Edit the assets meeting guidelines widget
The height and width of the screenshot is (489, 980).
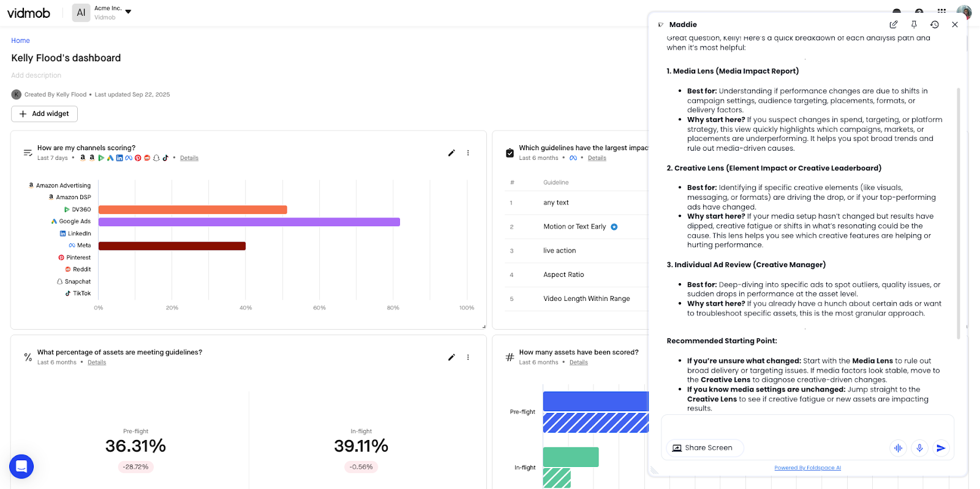451,357
